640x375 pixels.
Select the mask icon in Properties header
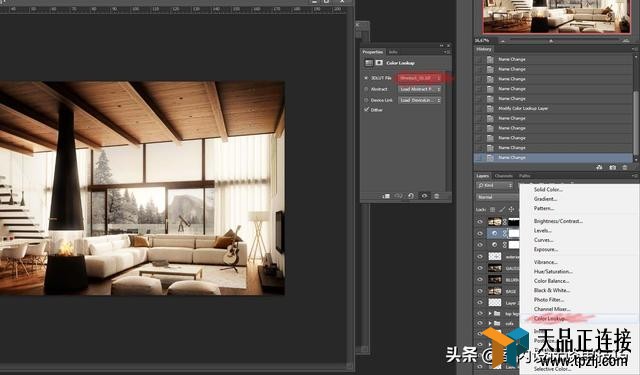(x=379, y=63)
